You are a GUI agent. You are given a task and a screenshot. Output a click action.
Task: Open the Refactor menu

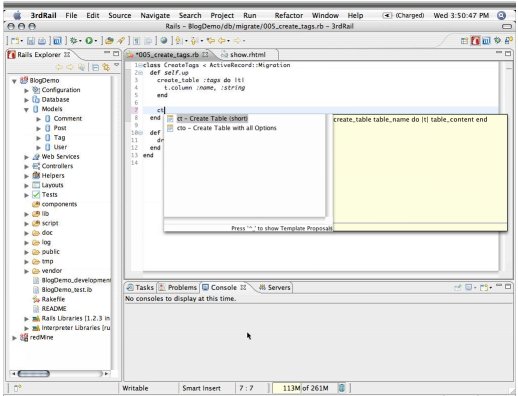point(289,15)
